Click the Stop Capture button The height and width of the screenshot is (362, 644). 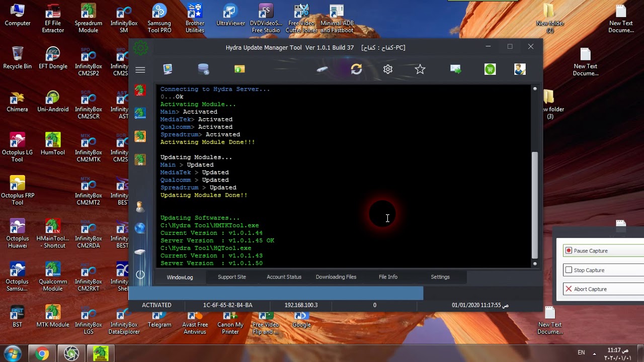(604, 270)
